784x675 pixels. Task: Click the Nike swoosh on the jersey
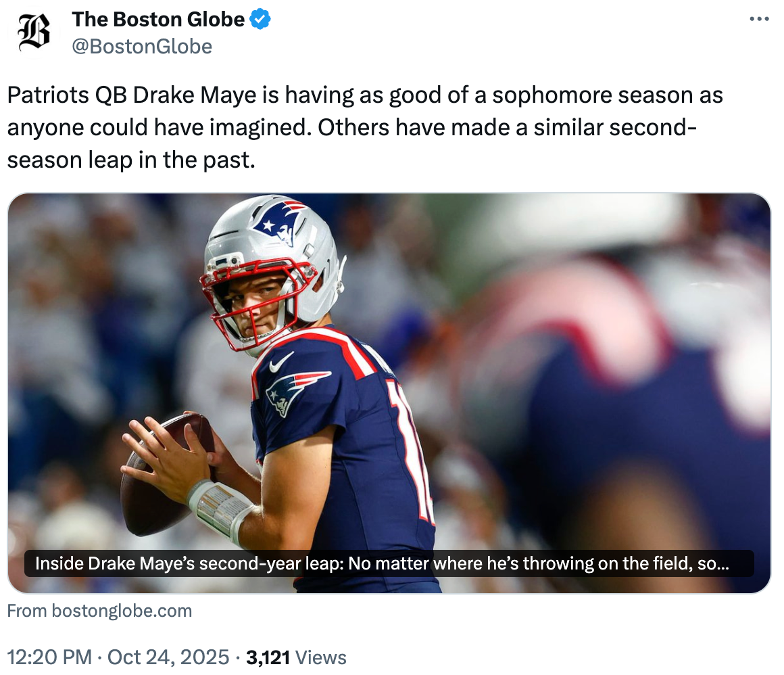pyautogui.click(x=280, y=363)
